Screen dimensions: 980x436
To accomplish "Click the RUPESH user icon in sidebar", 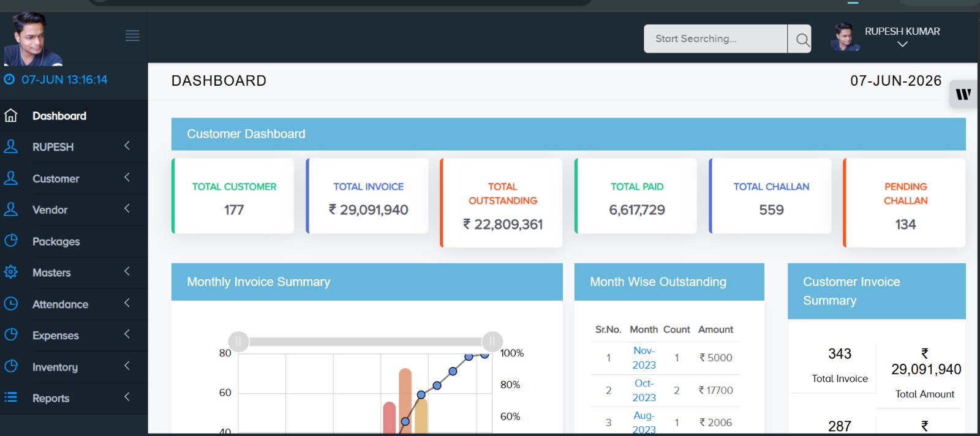I will 11,146.
